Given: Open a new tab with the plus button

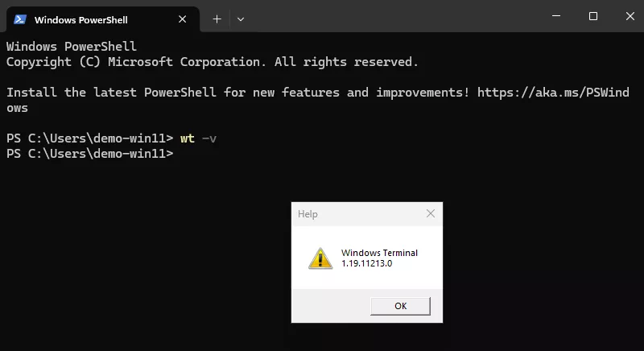Looking at the screenshot, I should point(217,19).
